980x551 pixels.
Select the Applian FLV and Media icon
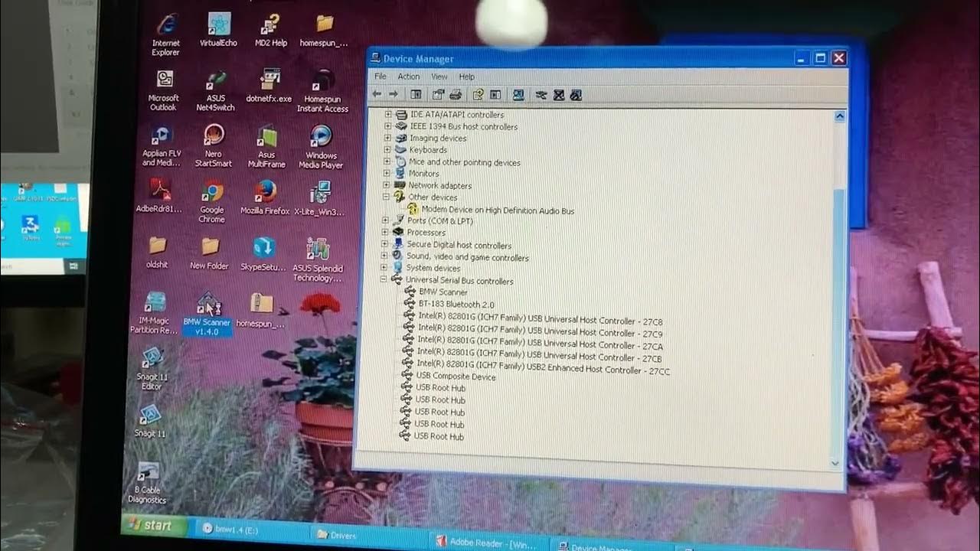pyautogui.click(x=161, y=147)
